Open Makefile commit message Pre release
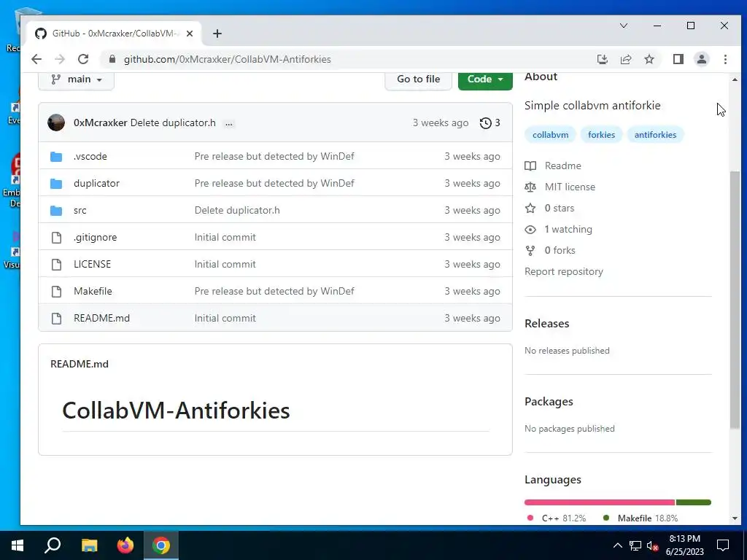This screenshot has height=560, width=747. pos(274,291)
